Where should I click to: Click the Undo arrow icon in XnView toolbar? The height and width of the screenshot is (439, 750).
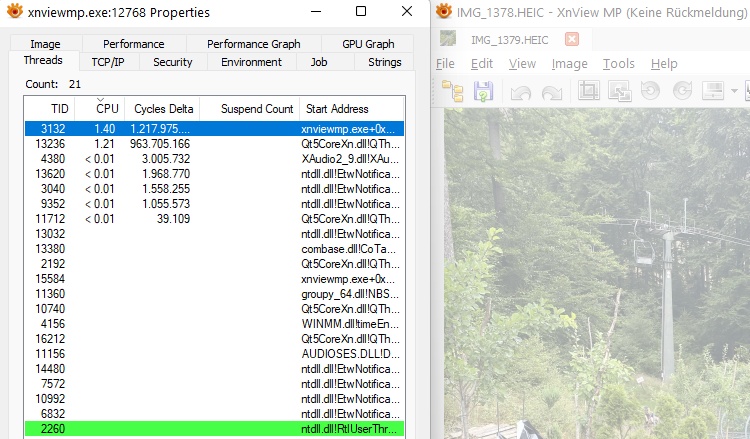click(x=521, y=91)
